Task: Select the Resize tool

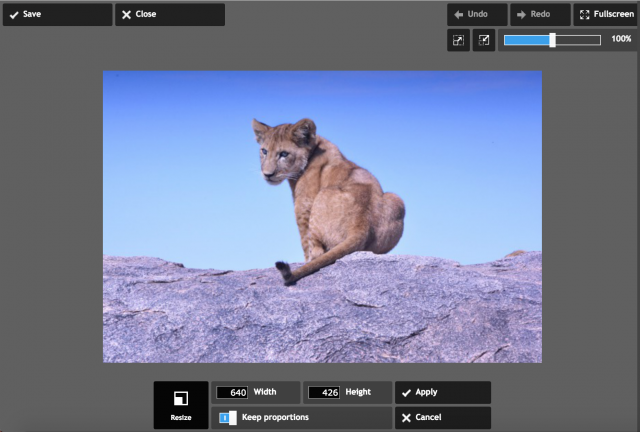Action: point(181,405)
